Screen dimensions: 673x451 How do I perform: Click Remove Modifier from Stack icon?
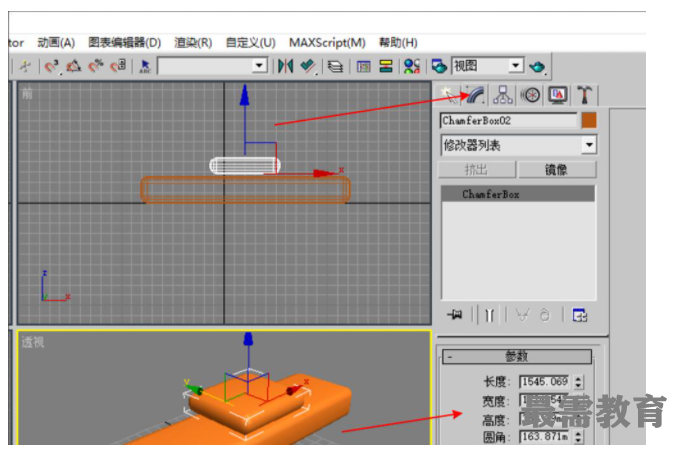pos(545,315)
